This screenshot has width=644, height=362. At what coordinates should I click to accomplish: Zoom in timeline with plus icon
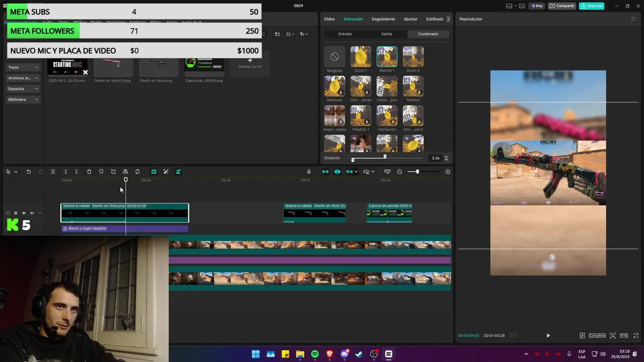click(x=448, y=172)
